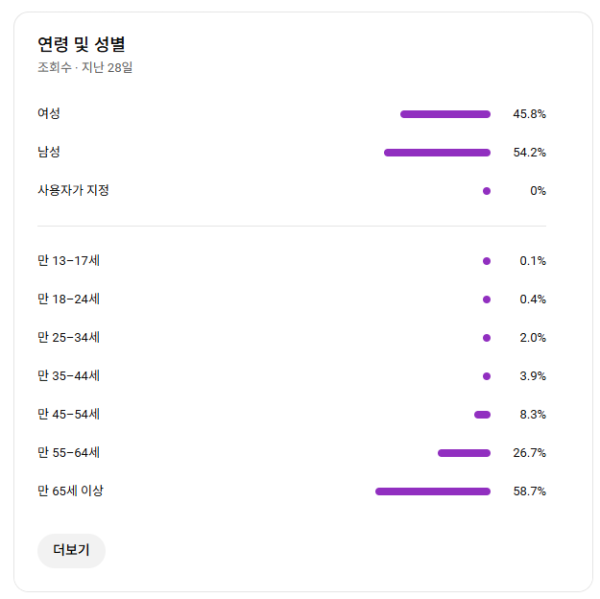
Task: Click the 사용자가 지정 label
Action: (x=73, y=190)
